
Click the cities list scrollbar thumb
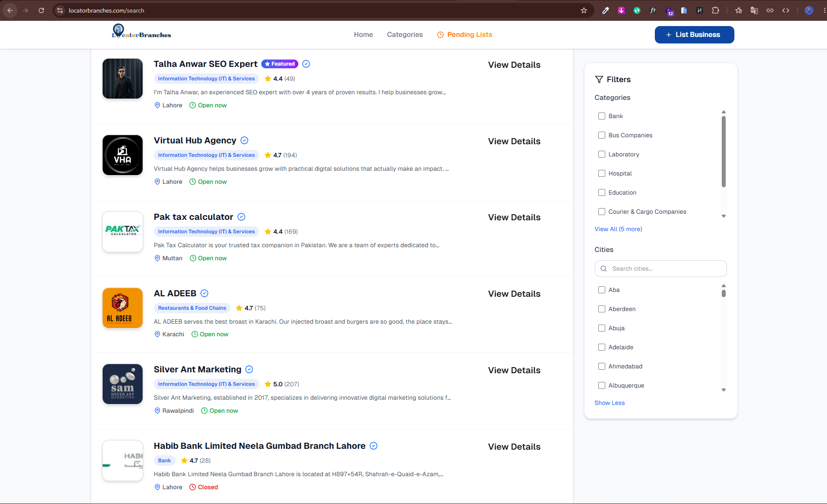(724, 293)
